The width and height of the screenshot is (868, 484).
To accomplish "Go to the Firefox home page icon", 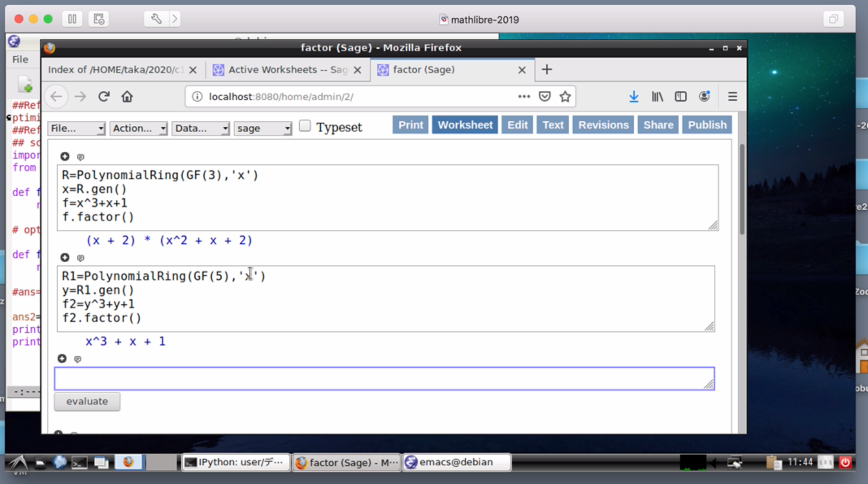I will [127, 97].
